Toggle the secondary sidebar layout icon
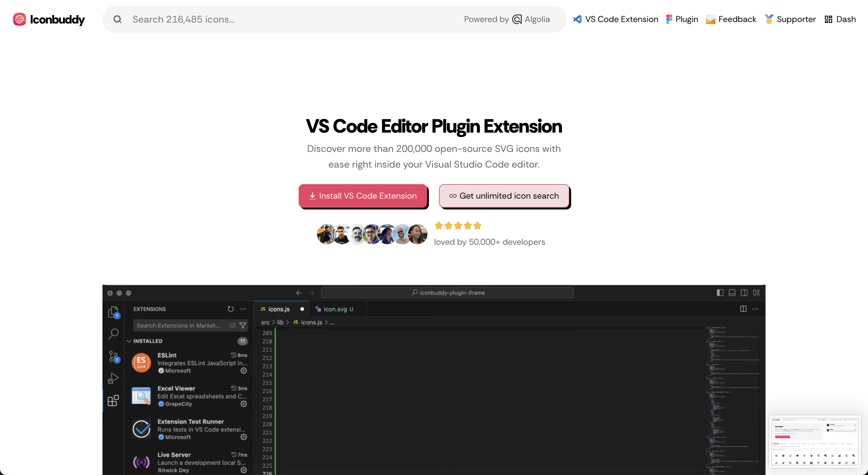This screenshot has height=475, width=868. pos(744,293)
